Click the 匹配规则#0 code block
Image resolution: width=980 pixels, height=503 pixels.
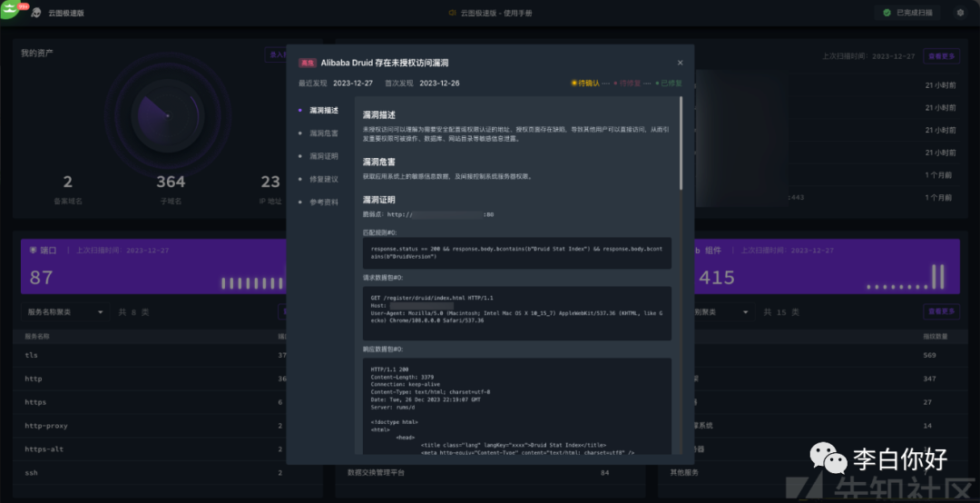pos(517,252)
